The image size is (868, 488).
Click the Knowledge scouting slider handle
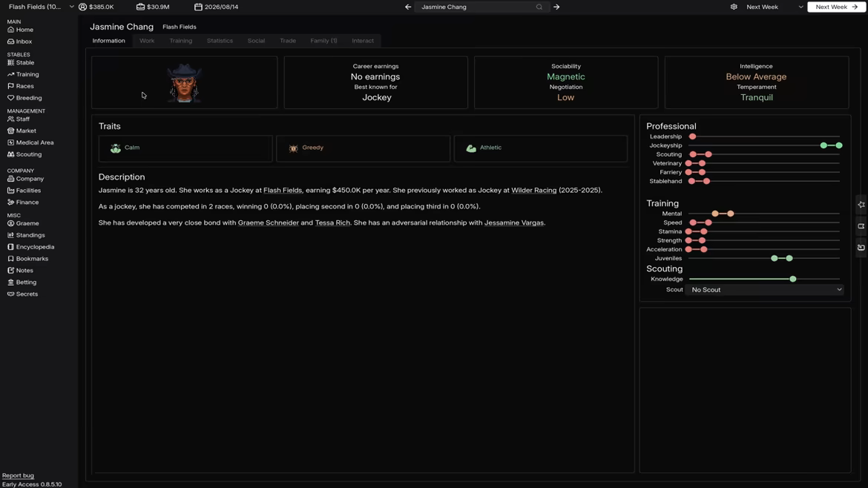coord(793,279)
